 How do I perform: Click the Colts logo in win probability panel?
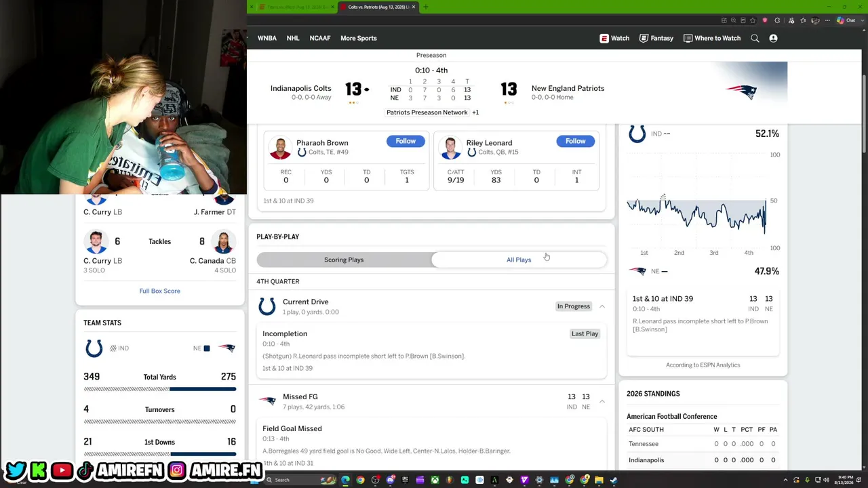[x=637, y=134]
